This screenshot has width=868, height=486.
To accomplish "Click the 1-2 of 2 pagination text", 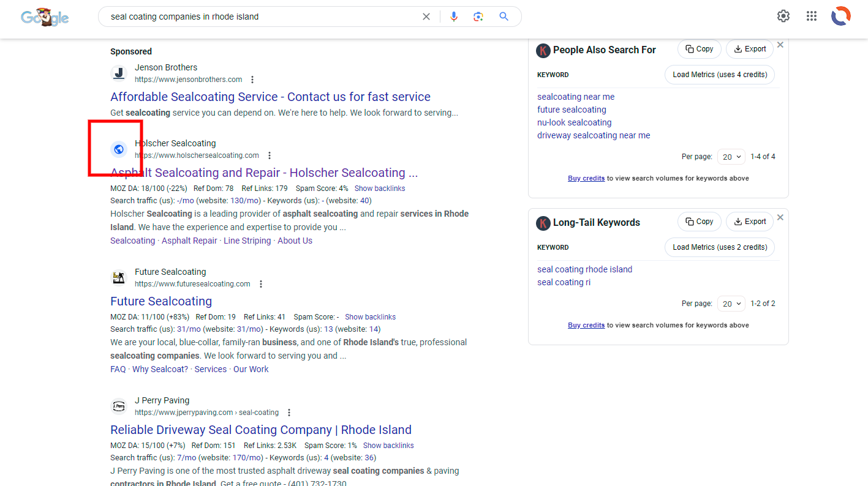I will tap(763, 304).
